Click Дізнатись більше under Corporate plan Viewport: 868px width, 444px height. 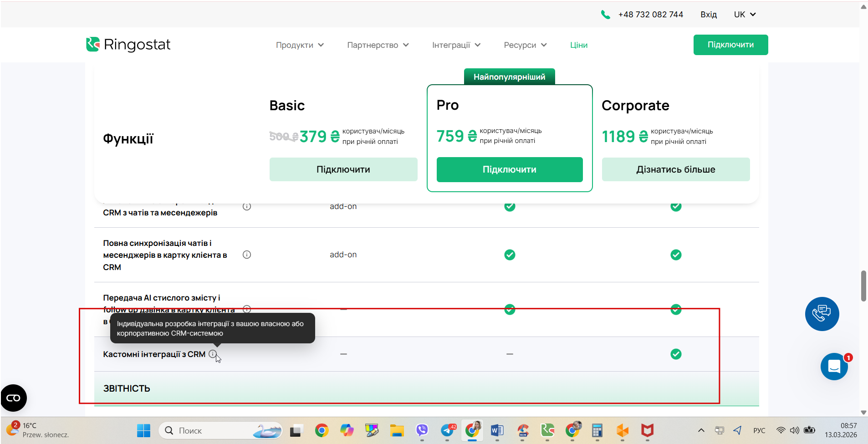click(676, 169)
